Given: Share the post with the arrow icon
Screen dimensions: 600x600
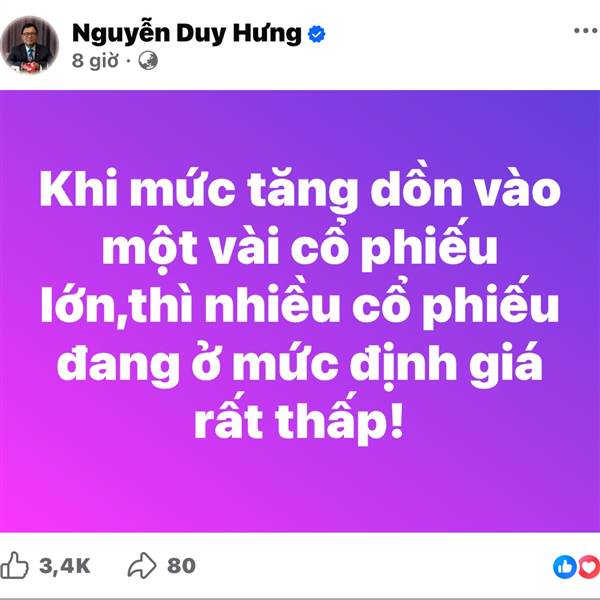Looking at the screenshot, I should click(x=142, y=565).
